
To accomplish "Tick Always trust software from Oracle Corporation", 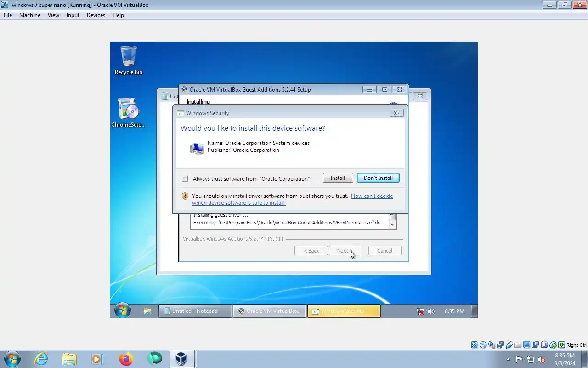I will tap(185, 179).
